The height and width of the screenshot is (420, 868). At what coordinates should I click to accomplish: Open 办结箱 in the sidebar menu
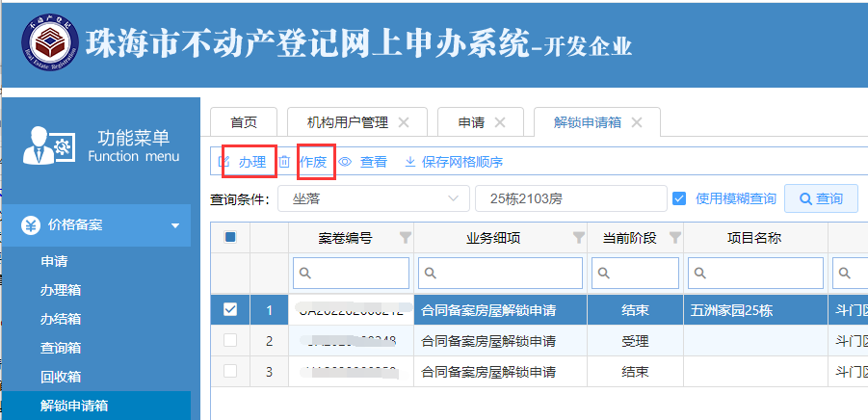pyautogui.click(x=60, y=319)
